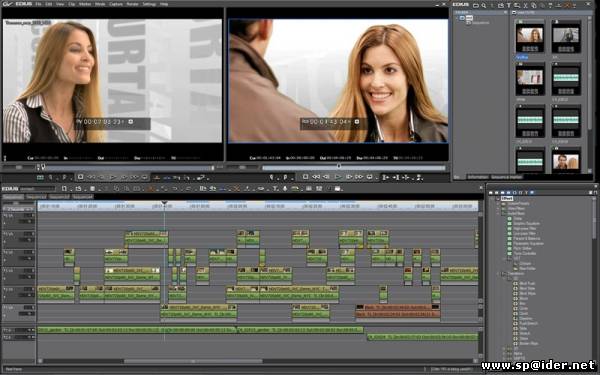Viewport: 600px width, 375px height.
Task: Collapse the Transitions folder in Effect tree
Action: pos(499,274)
